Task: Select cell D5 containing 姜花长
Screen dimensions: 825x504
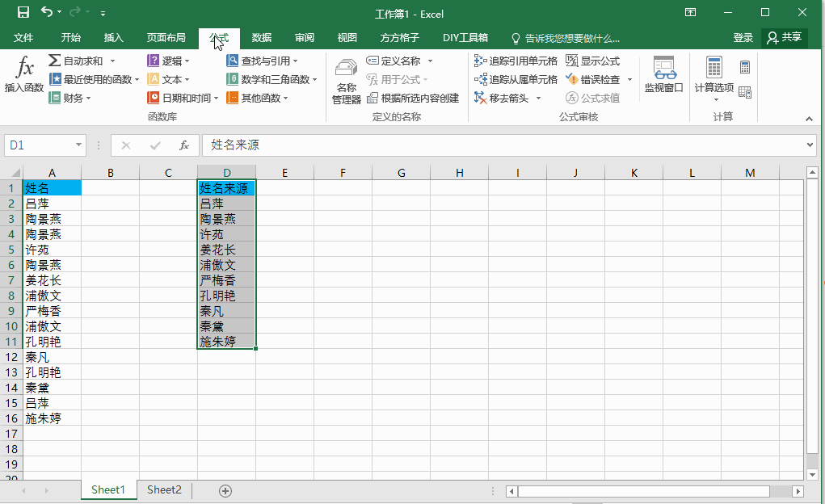Action: (x=227, y=250)
